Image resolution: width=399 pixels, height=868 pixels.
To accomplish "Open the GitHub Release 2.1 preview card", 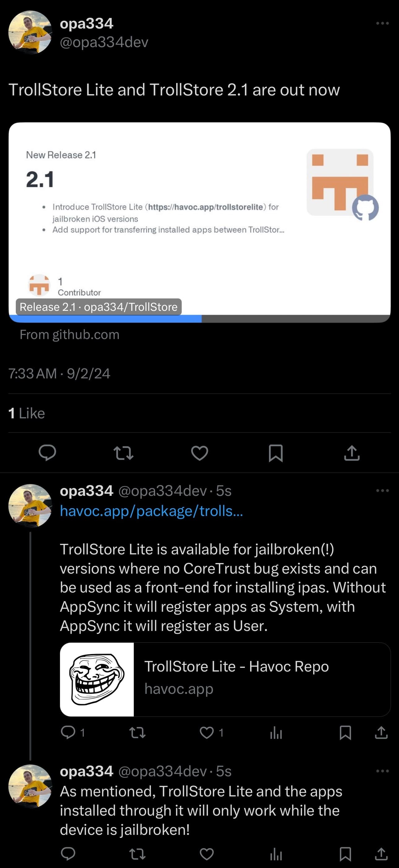I will pos(199,219).
